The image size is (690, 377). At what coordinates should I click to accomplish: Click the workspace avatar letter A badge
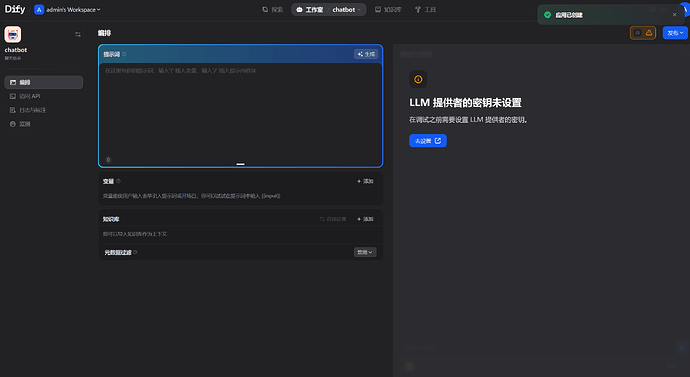(x=39, y=10)
